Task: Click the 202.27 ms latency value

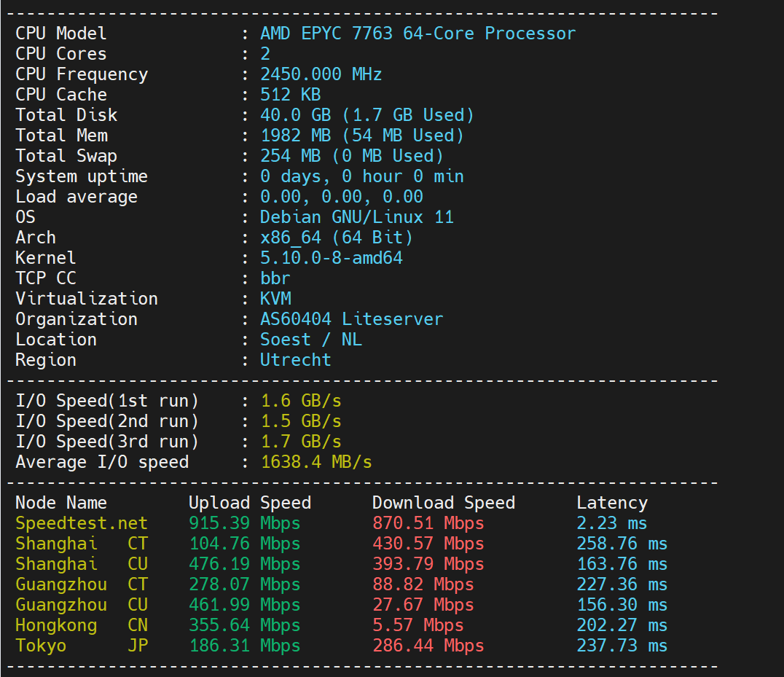Action: click(x=622, y=626)
